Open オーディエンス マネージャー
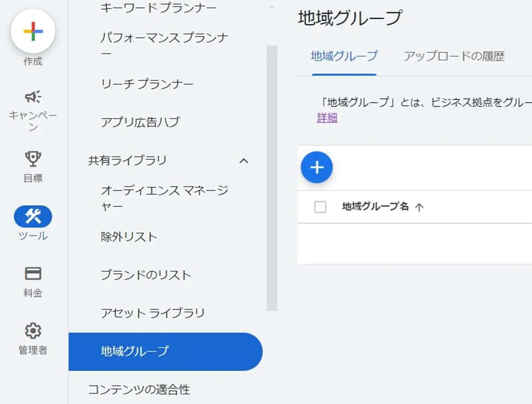The width and height of the screenshot is (532, 404). click(164, 197)
